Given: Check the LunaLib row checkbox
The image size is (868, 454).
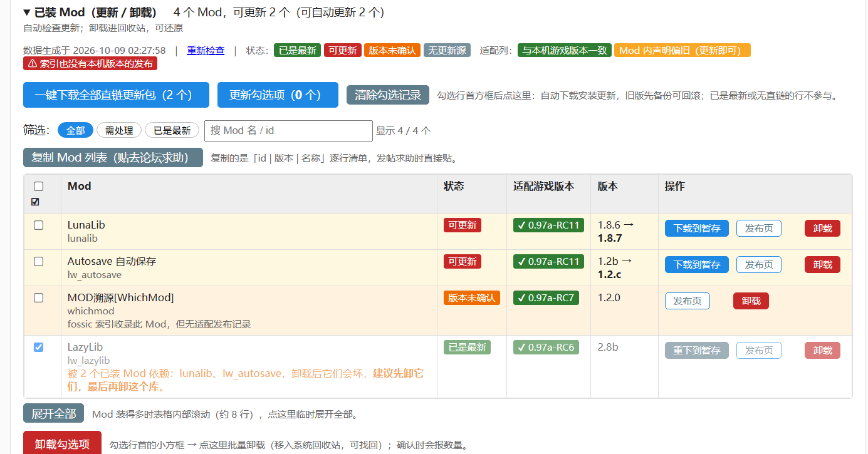Looking at the screenshot, I should [x=38, y=225].
